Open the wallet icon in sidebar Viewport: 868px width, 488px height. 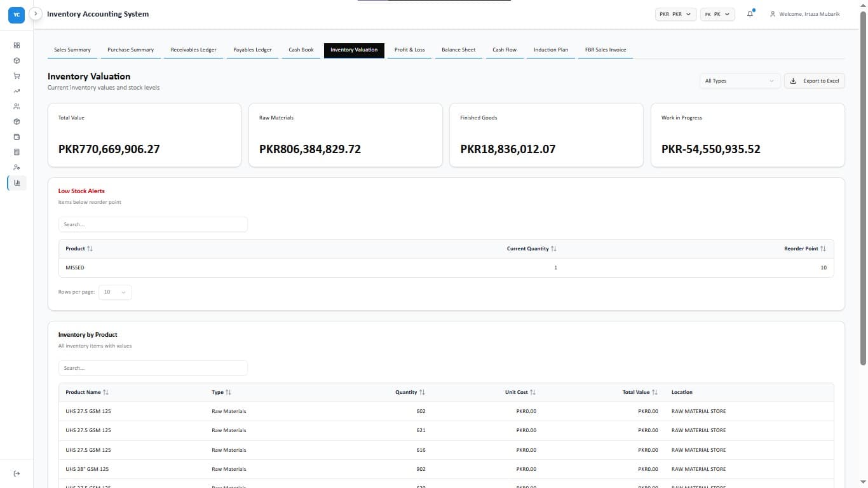coord(17,137)
